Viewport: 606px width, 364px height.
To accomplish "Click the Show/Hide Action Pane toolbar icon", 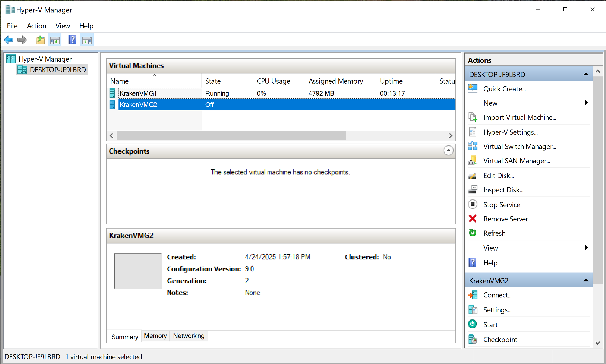I will (87, 40).
